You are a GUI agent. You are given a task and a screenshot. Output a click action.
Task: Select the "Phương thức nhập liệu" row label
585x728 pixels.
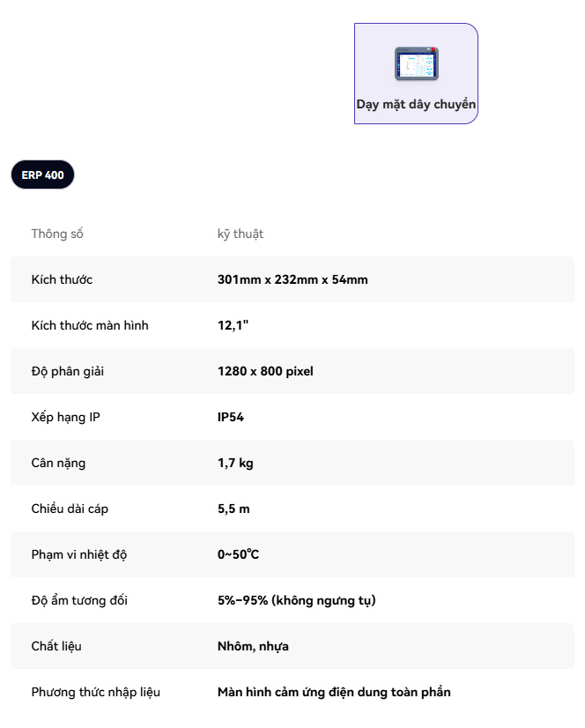point(96,692)
